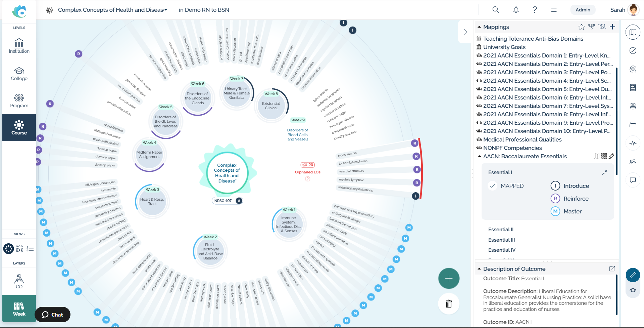Click the Orphaned LOs help icon
The height and width of the screenshot is (328, 644).
(307, 179)
